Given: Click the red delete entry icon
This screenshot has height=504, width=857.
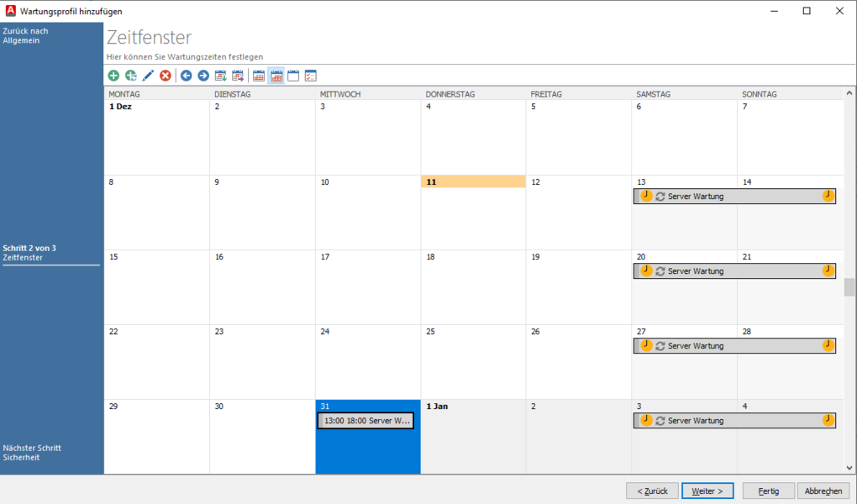Looking at the screenshot, I should [x=166, y=76].
